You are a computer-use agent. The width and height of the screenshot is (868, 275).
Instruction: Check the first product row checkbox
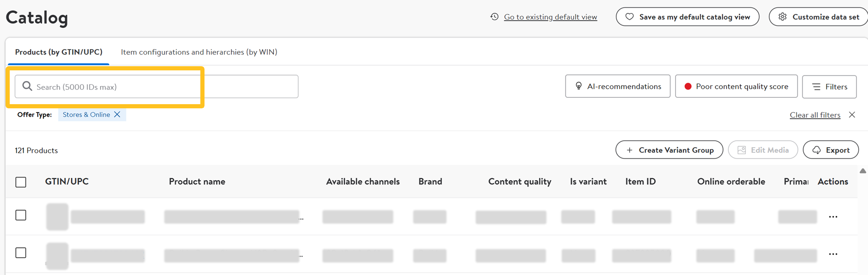tap(21, 215)
